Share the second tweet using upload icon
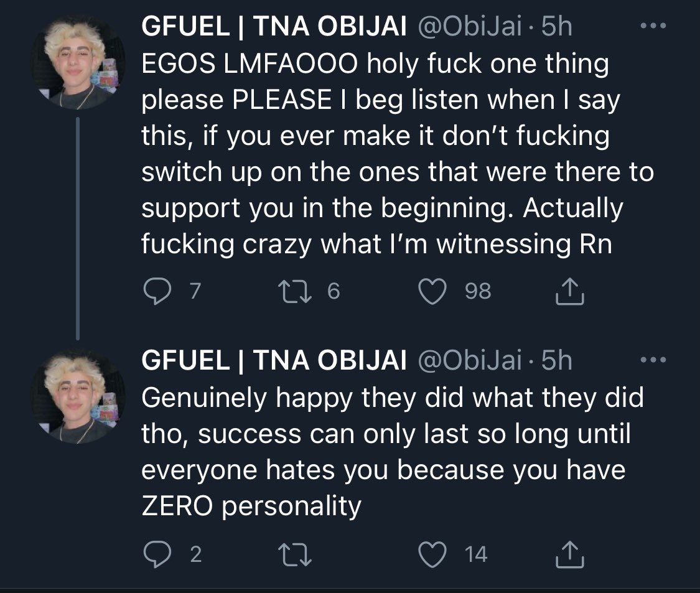This screenshot has height=593, width=700. (x=569, y=554)
